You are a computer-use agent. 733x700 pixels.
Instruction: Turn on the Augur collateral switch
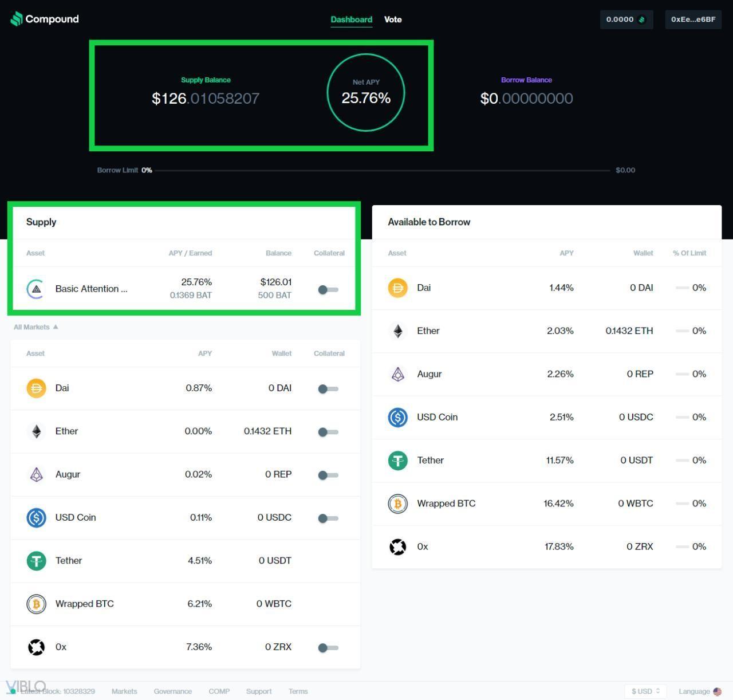pos(328,475)
